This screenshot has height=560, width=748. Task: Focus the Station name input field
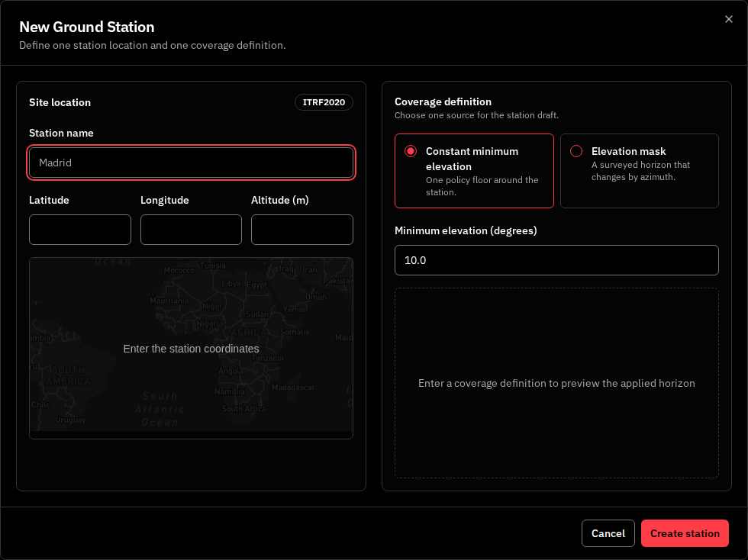pos(191,163)
